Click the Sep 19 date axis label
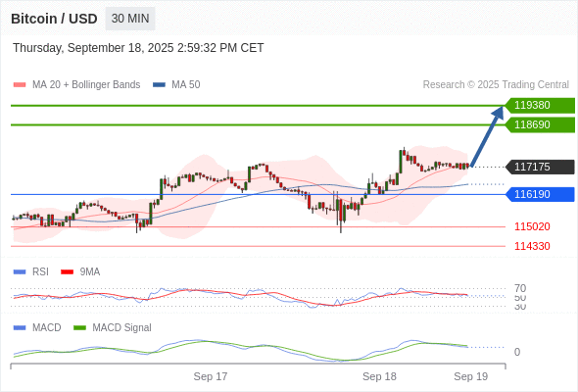The height and width of the screenshot is (392, 578). click(471, 376)
